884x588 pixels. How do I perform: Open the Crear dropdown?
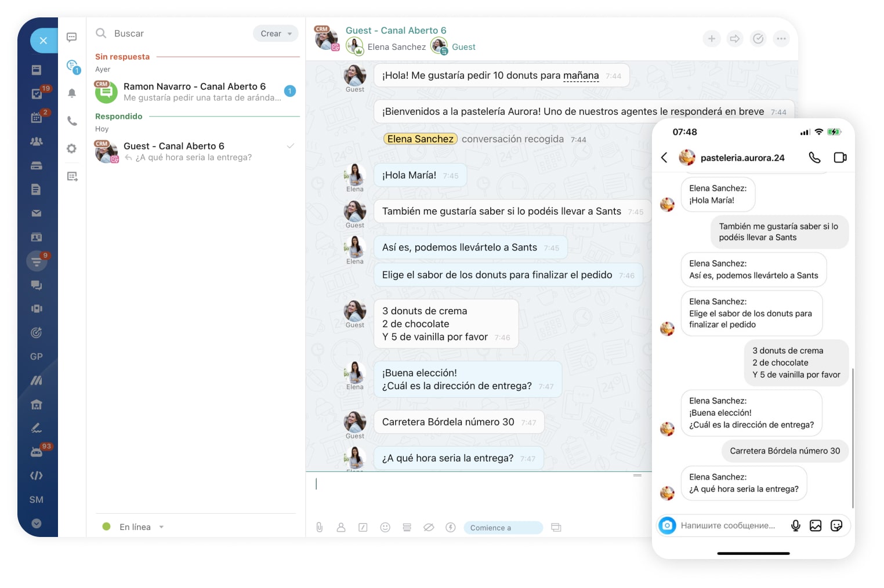(x=276, y=34)
